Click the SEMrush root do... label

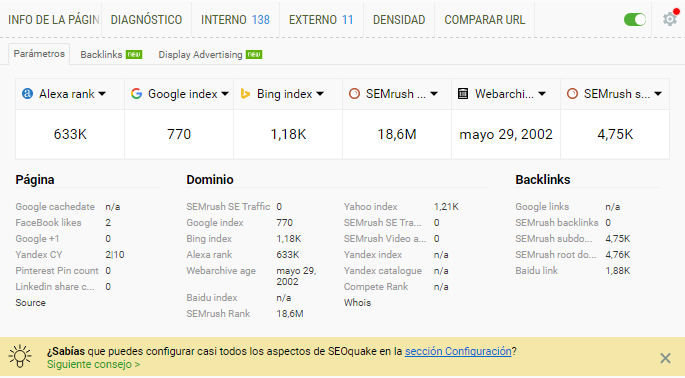556,255
